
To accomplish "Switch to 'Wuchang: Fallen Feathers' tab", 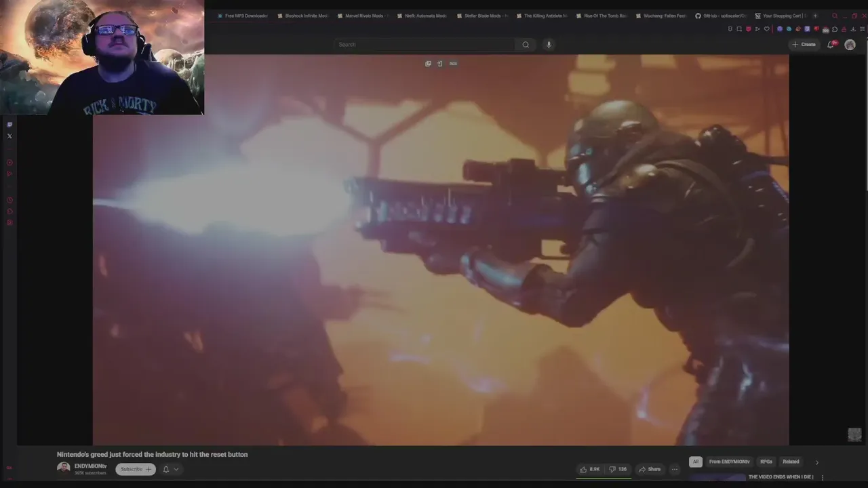I will [x=661, y=16].
